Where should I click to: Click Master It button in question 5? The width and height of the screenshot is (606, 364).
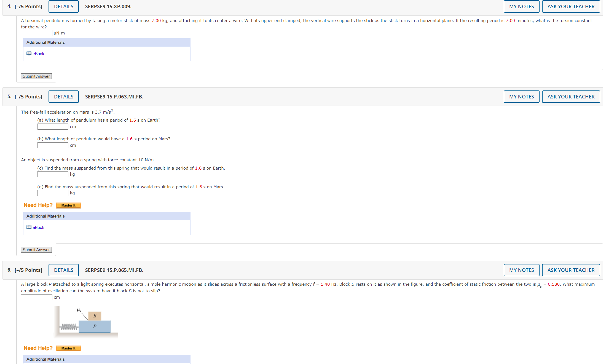[68, 205]
